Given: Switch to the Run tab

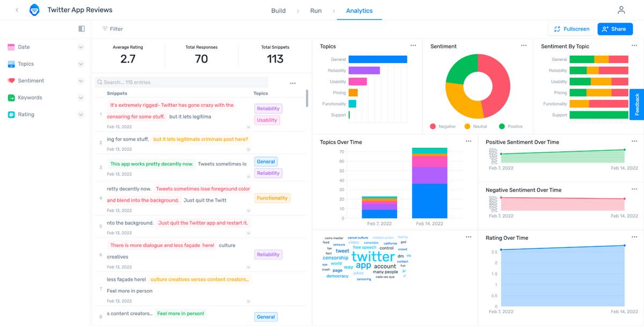Looking at the screenshot, I should (x=316, y=11).
